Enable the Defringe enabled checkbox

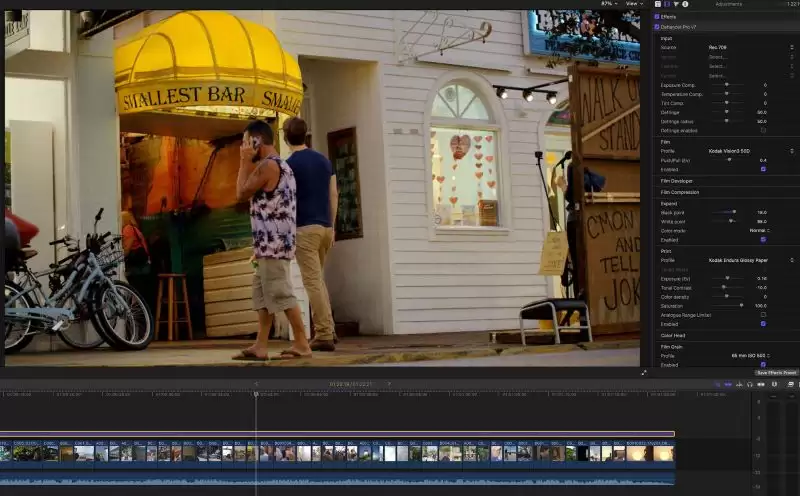click(x=763, y=130)
